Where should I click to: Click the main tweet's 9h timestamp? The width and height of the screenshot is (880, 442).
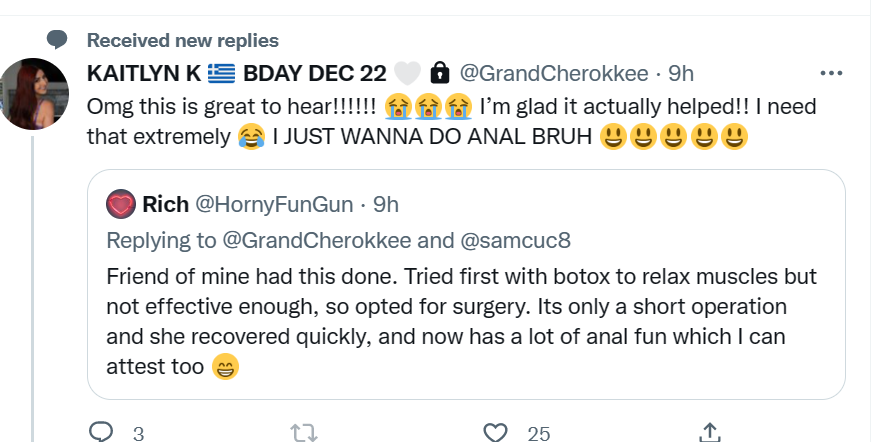[x=681, y=73]
